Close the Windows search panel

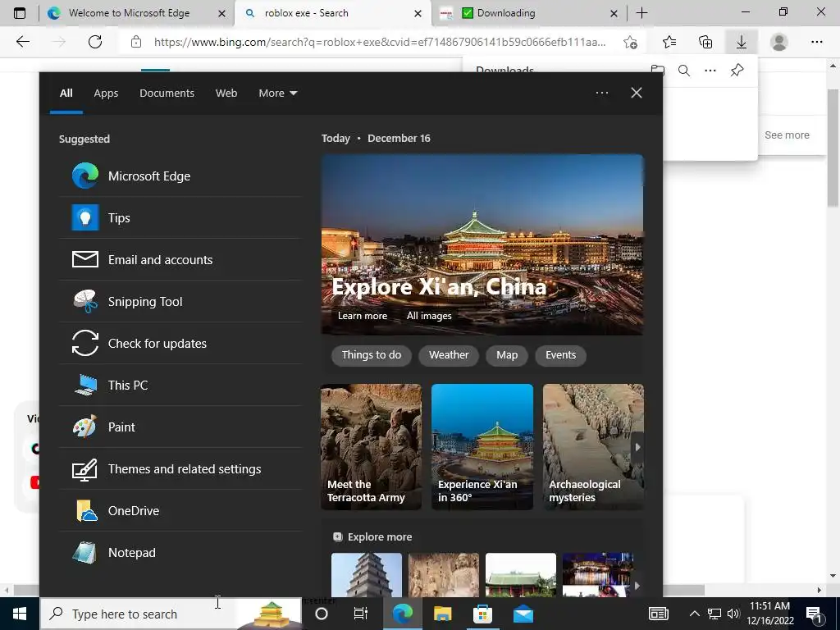[637, 94]
